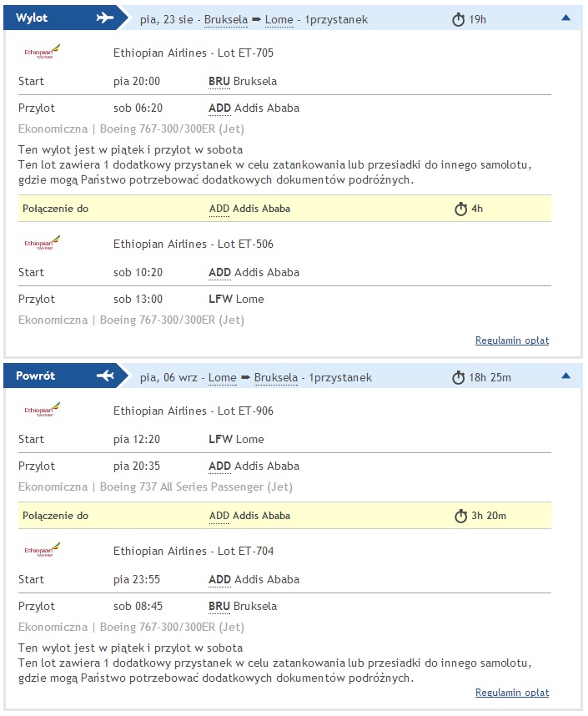Open the Regulamin opłat link under outbound flight
Screen dimensions: 588x716
(x=512, y=340)
